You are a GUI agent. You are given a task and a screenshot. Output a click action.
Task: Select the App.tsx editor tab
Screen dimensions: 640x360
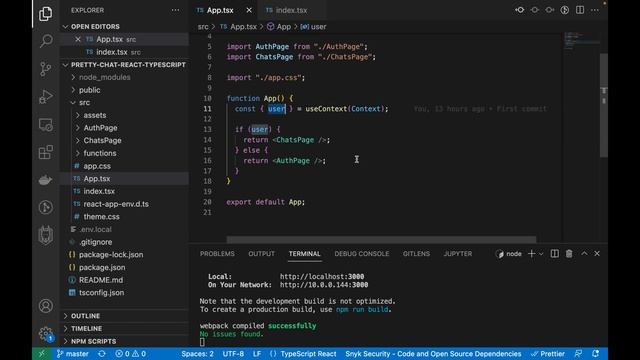pyautogui.click(x=220, y=10)
